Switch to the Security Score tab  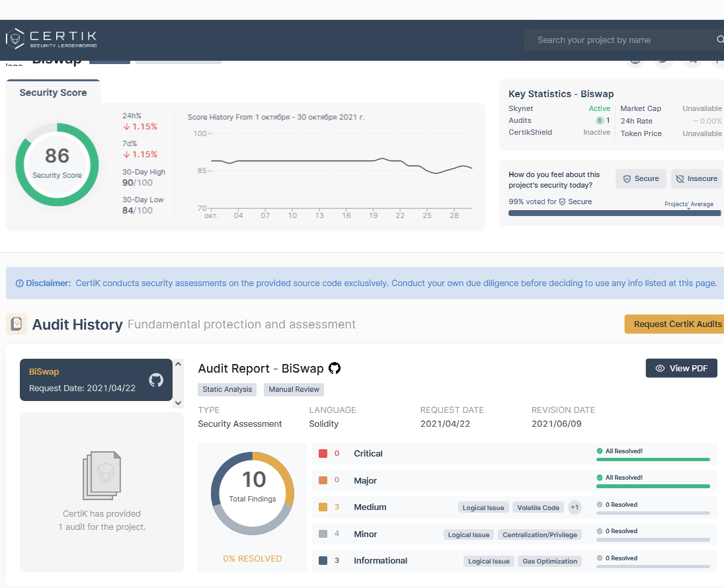[53, 92]
